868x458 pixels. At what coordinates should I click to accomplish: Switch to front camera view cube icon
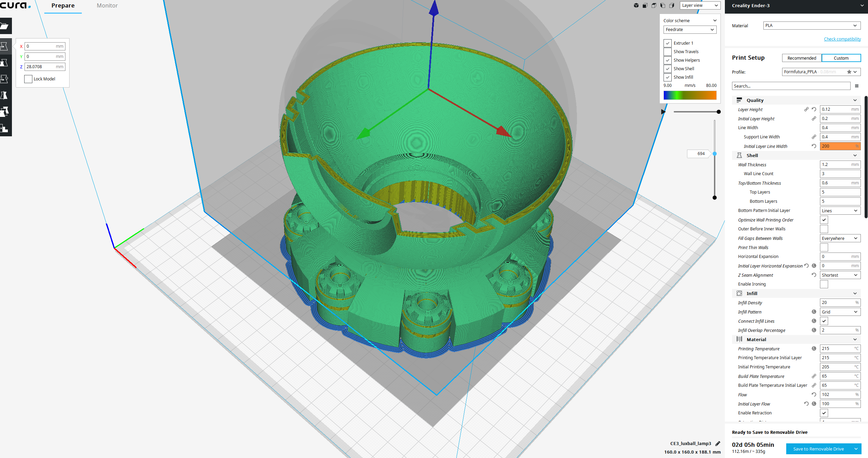coord(645,5)
